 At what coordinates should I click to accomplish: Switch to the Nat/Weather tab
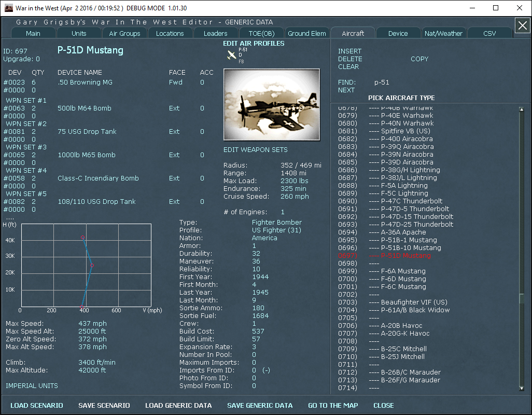tap(443, 33)
